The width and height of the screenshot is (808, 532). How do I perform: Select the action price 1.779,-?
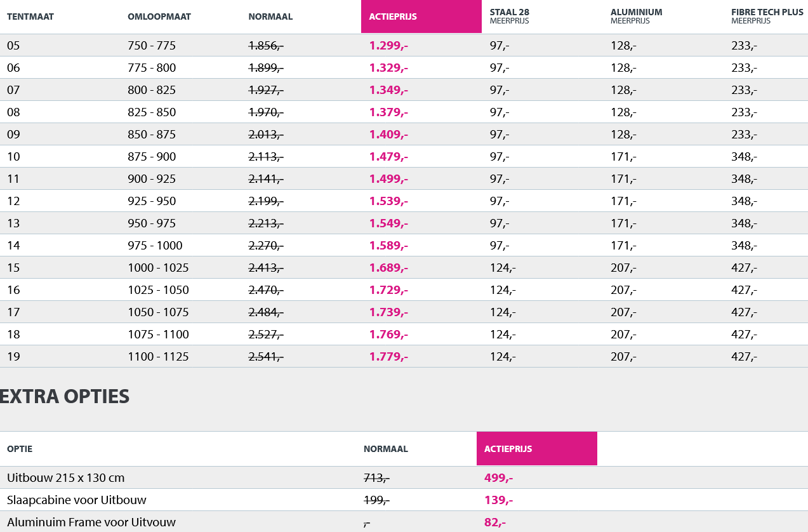[x=388, y=357]
